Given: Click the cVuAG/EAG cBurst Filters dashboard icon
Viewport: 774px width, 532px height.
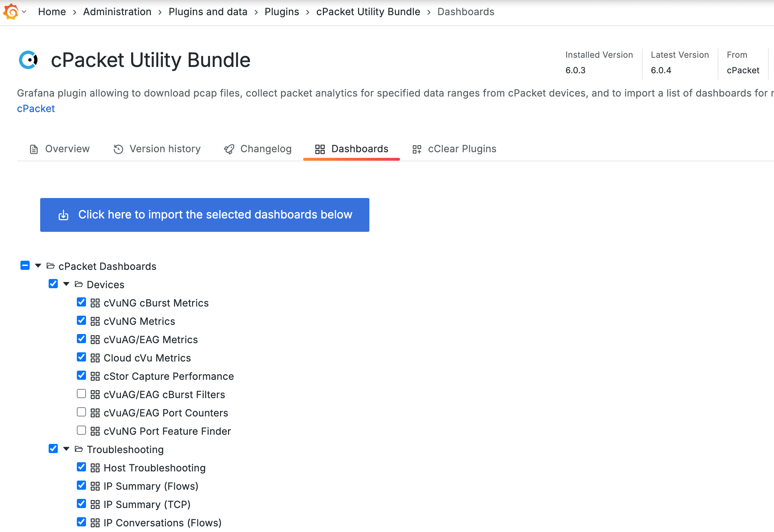Looking at the screenshot, I should click(95, 395).
